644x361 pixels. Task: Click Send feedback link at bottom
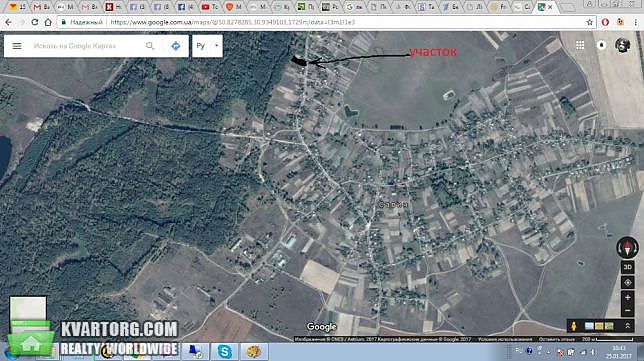tap(557, 339)
